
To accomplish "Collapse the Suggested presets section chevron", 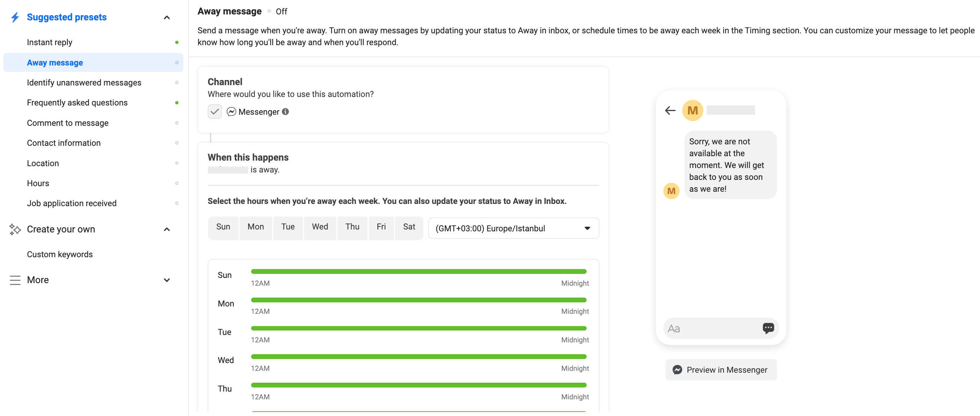I will pyautogui.click(x=167, y=17).
